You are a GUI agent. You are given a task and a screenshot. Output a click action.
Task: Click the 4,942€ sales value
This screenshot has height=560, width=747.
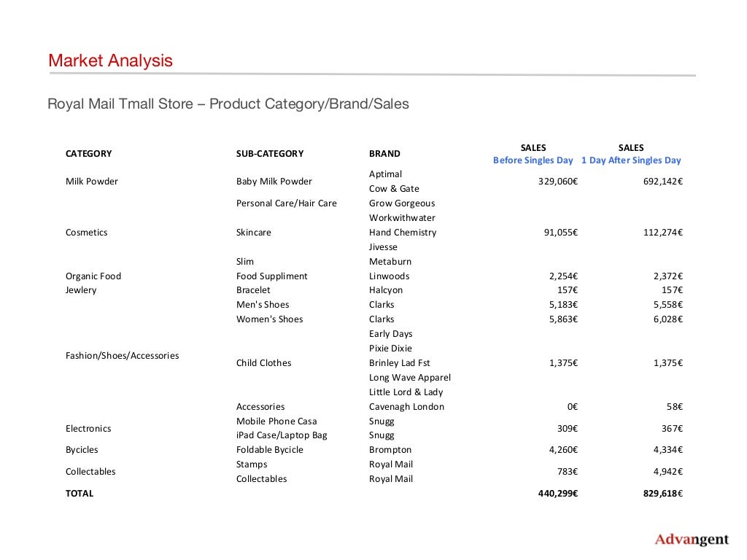(668, 472)
